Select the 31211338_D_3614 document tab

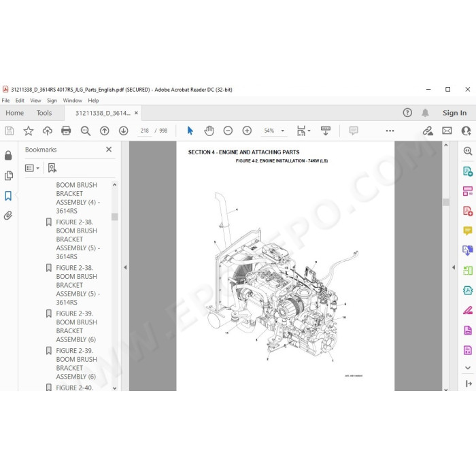coord(102,114)
